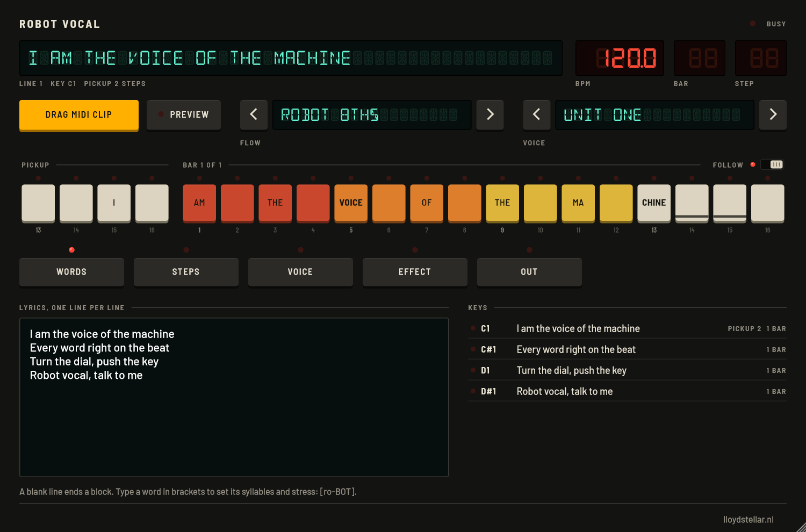
Task: Click the STEP counter display
Action: (x=761, y=58)
